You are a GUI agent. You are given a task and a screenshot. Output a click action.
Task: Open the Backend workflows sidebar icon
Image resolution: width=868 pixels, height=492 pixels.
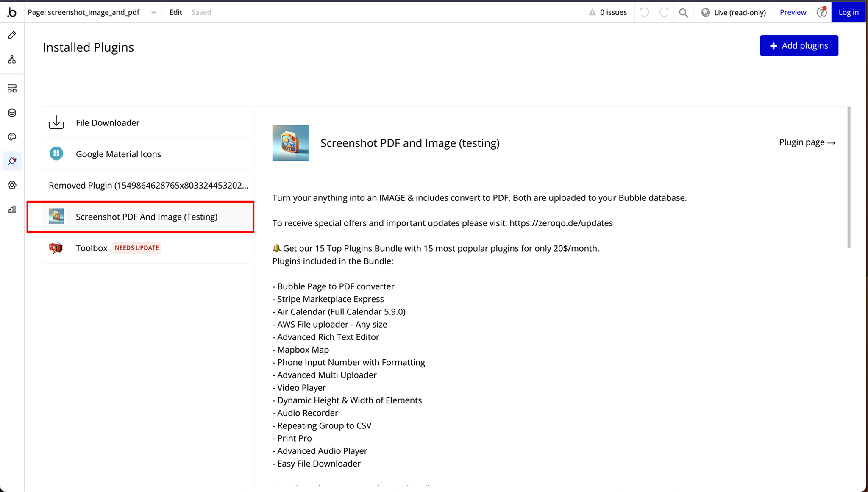click(12, 89)
